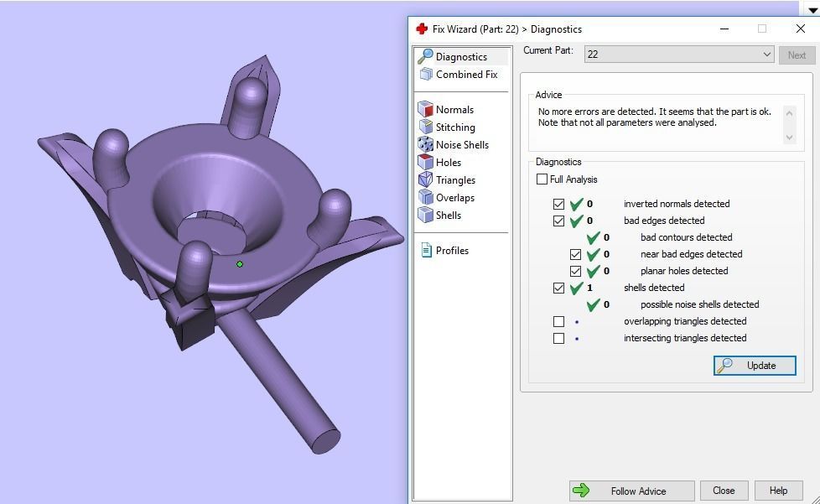
Task: Click the Shells icon
Action: (x=425, y=215)
